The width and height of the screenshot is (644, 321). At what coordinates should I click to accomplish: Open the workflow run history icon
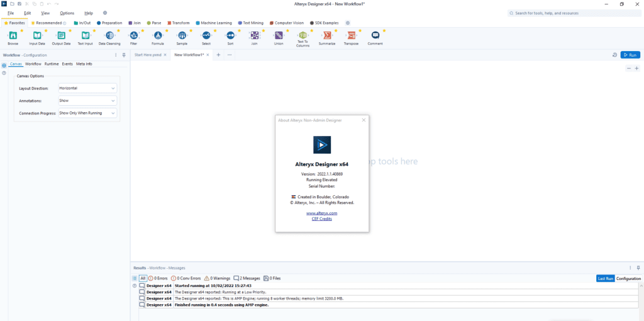click(614, 55)
